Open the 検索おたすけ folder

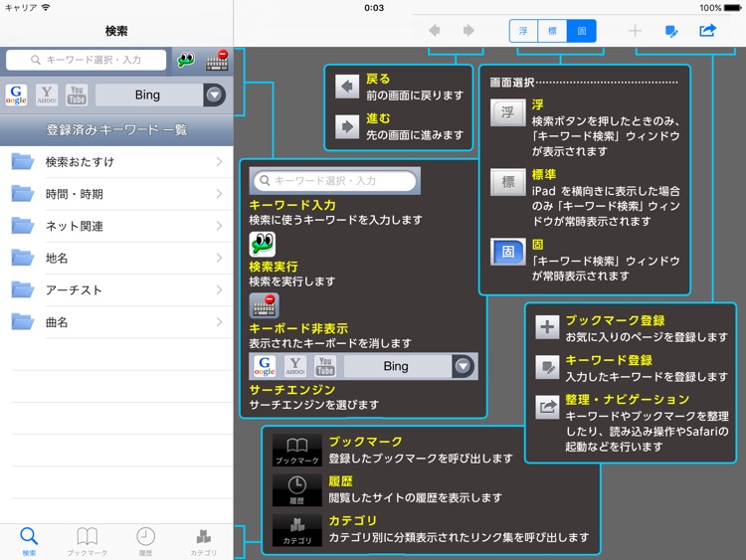click(x=116, y=162)
